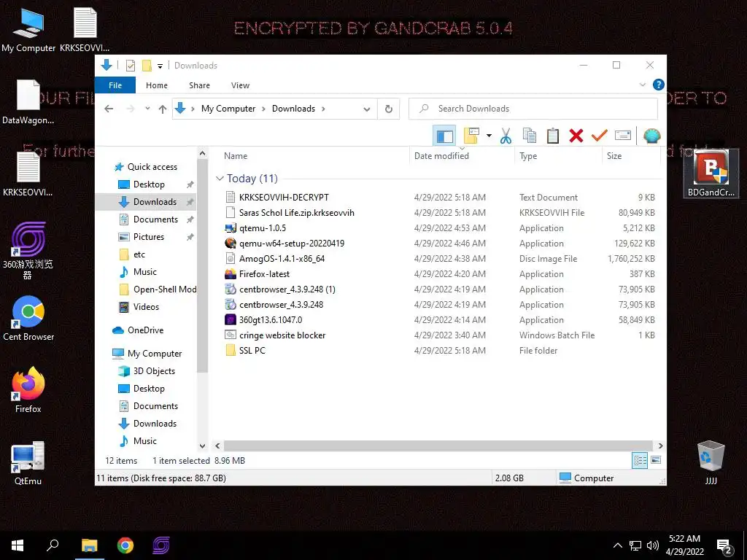Select cringe website blocker batch file
Image resolution: width=747 pixels, height=560 pixels.
click(x=282, y=335)
